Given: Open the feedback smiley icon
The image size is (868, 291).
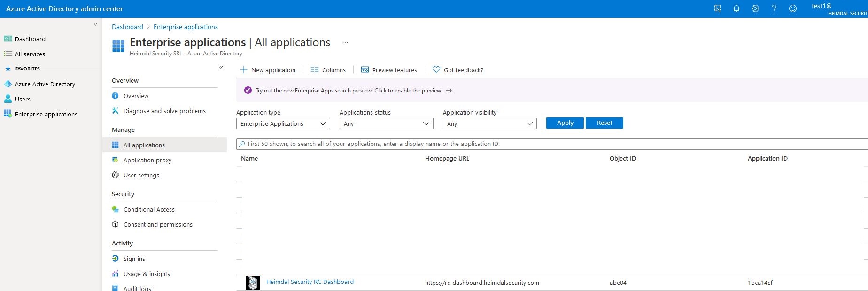Looking at the screenshot, I should click(793, 8).
